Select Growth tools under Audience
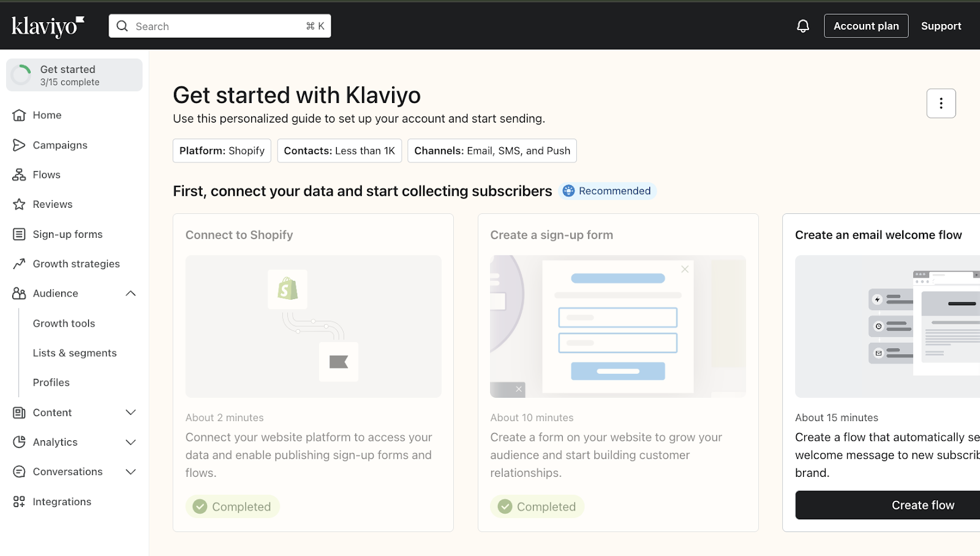This screenshot has width=980, height=556. (64, 323)
